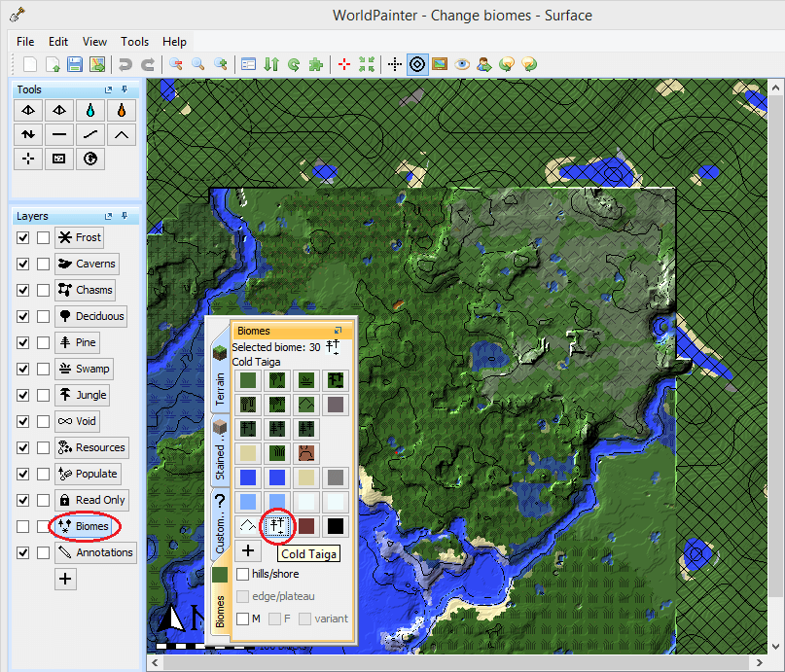Select the rectangle with dots tool in Tools panel
Viewport: 785px width, 672px height.
[59, 159]
